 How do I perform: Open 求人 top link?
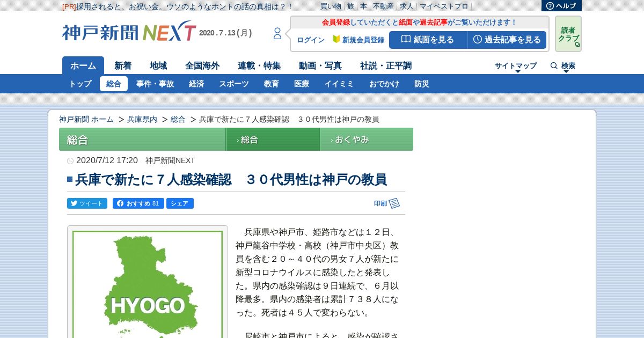coord(407,6)
